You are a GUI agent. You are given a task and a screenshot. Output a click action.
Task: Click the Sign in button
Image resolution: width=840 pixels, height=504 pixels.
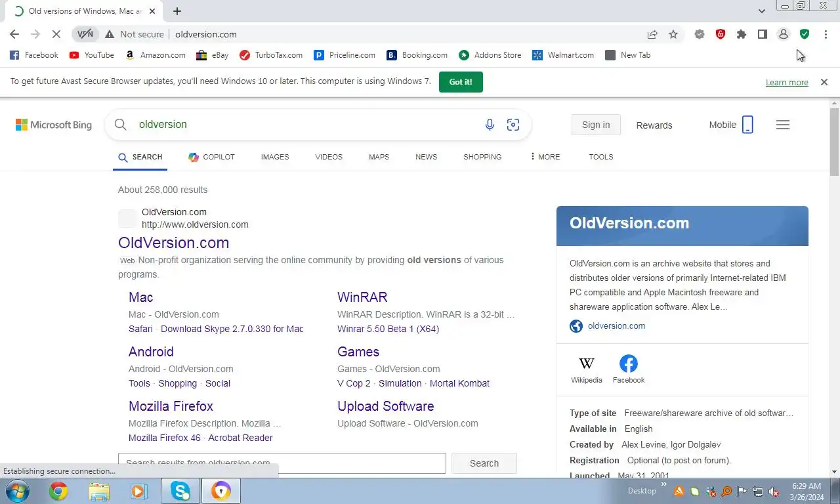click(x=596, y=125)
